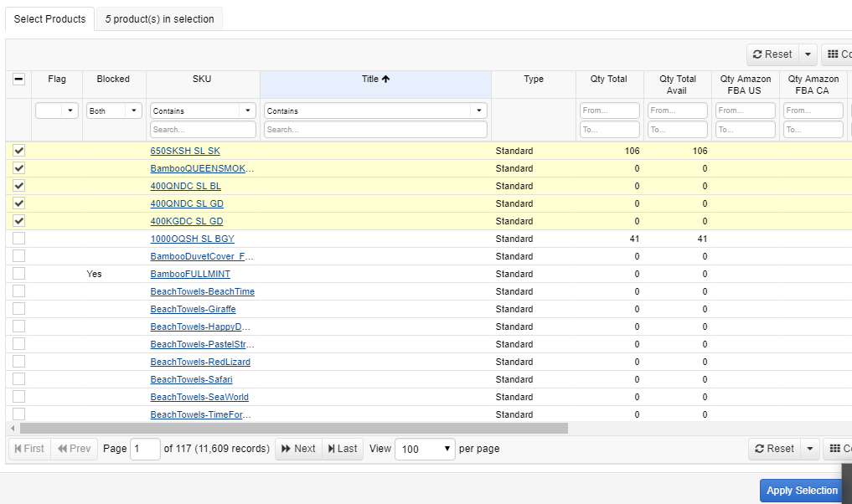This screenshot has width=852, height=504.
Task: Check the BeachTowels-Giraffe row checkbox
Action: 18,308
